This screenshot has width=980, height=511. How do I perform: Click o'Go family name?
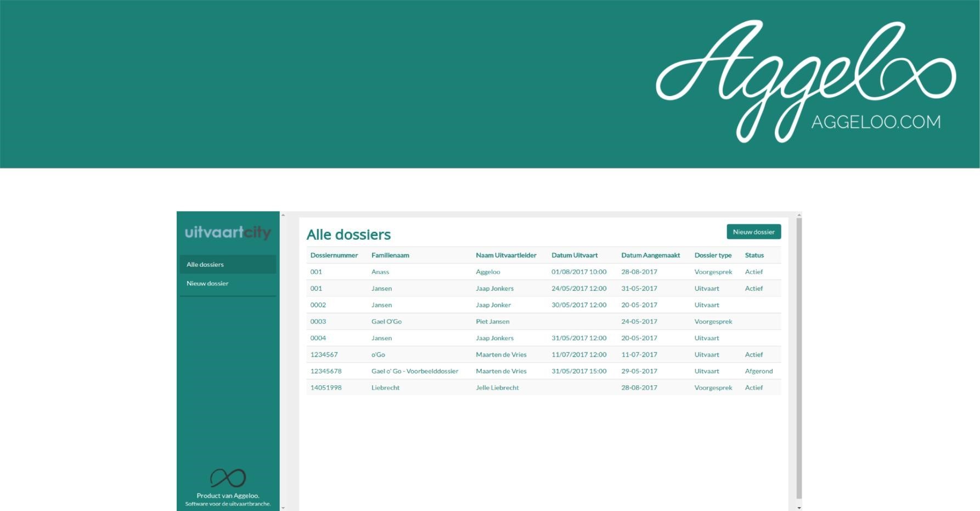click(x=378, y=355)
